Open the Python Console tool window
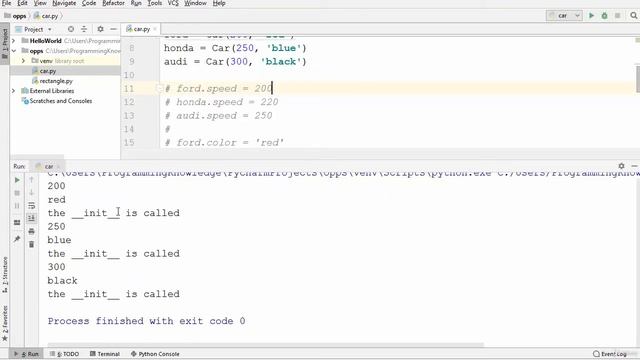The image size is (640, 360). click(155, 354)
